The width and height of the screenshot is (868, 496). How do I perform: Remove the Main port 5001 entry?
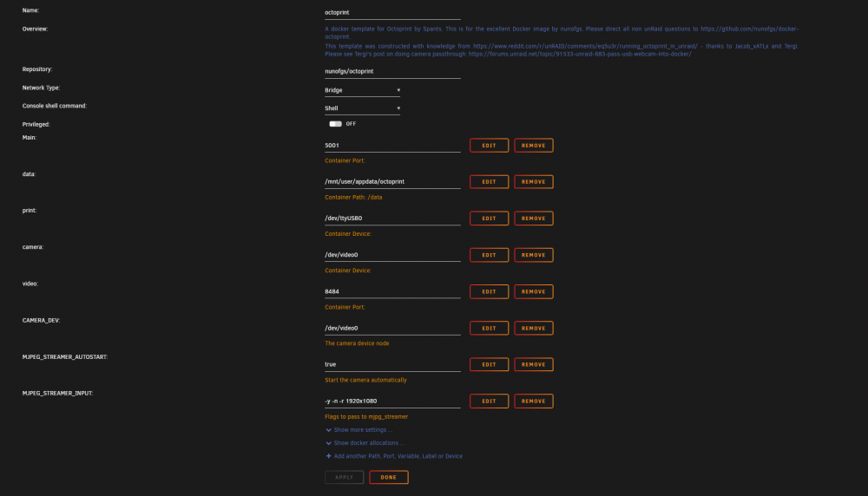pos(534,146)
